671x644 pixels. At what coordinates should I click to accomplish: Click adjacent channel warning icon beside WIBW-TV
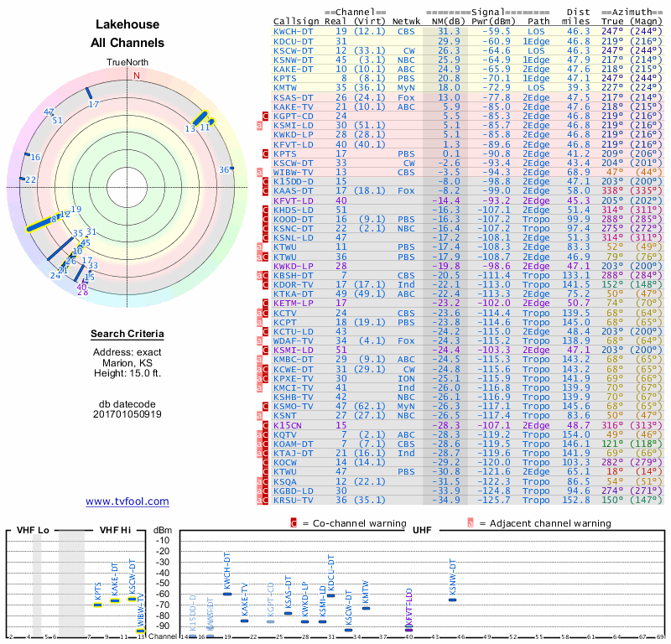click(261, 172)
